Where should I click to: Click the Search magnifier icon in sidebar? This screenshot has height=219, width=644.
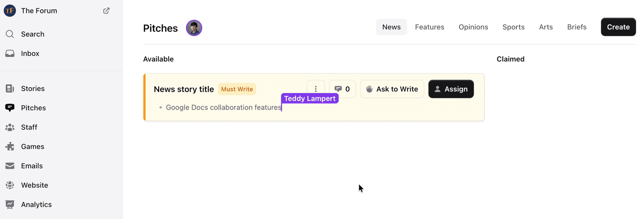(10, 34)
